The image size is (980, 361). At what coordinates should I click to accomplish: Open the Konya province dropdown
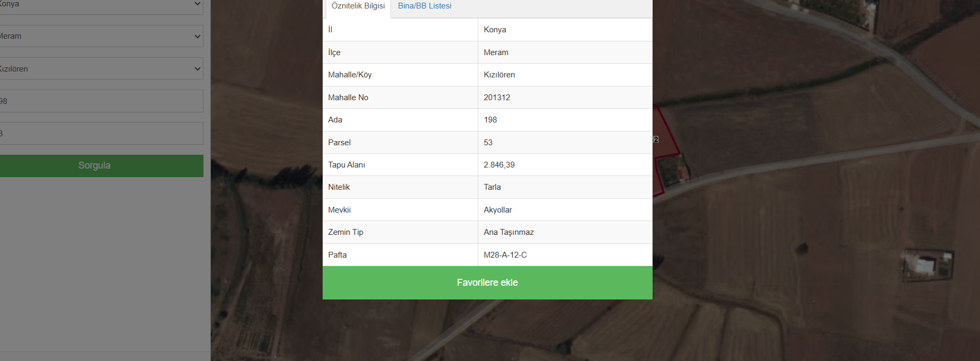pyautogui.click(x=101, y=5)
